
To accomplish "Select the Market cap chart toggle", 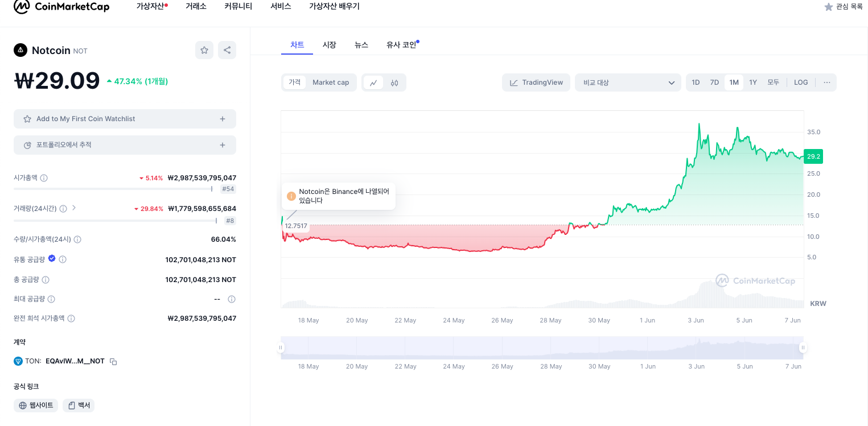I will pyautogui.click(x=331, y=82).
